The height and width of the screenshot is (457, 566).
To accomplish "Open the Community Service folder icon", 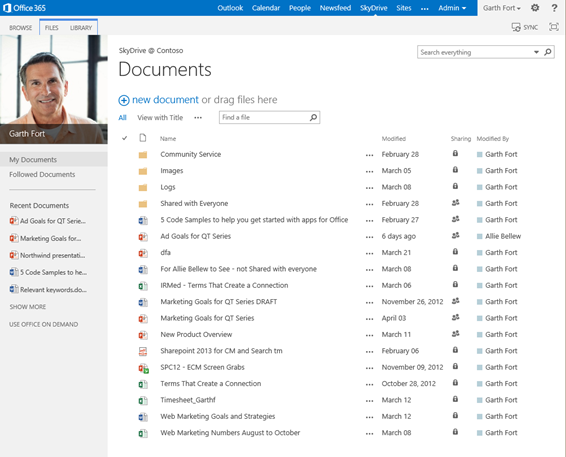I will (x=143, y=155).
